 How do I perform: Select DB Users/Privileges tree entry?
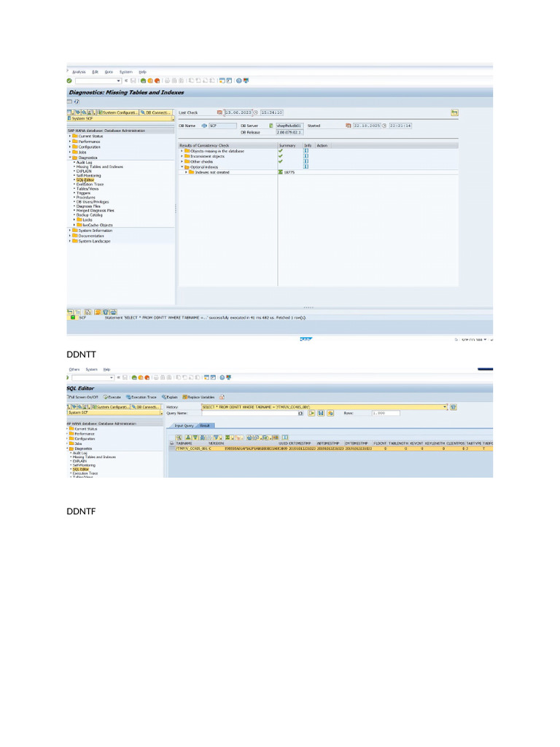(x=93, y=201)
